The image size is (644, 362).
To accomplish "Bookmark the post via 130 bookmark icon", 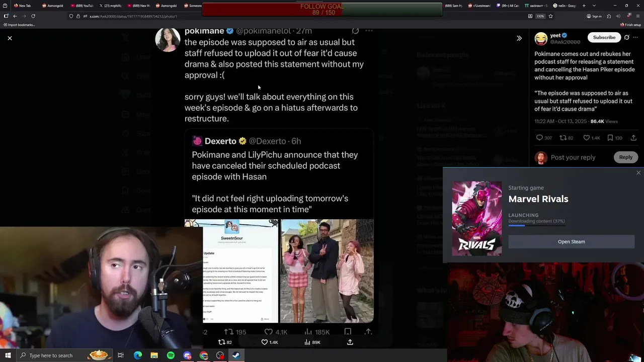I will (610, 138).
